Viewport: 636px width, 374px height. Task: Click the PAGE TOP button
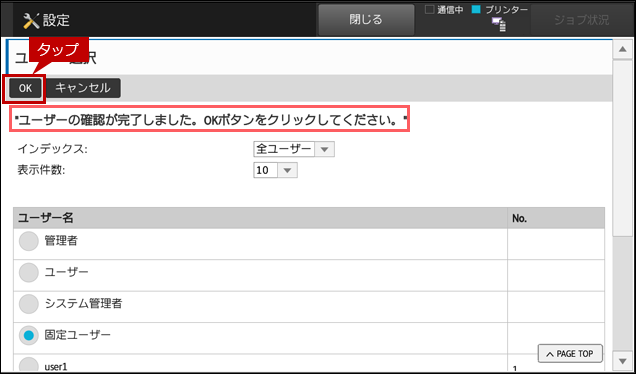[x=570, y=354]
